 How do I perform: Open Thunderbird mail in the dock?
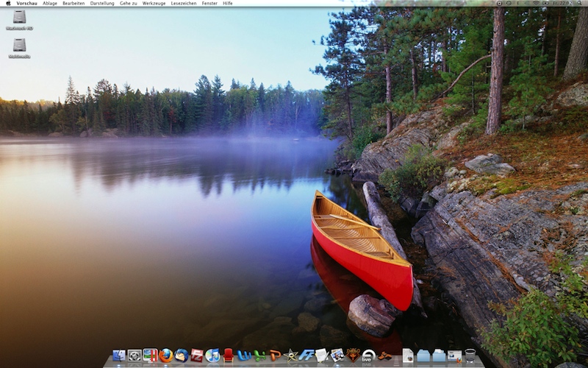(181, 355)
